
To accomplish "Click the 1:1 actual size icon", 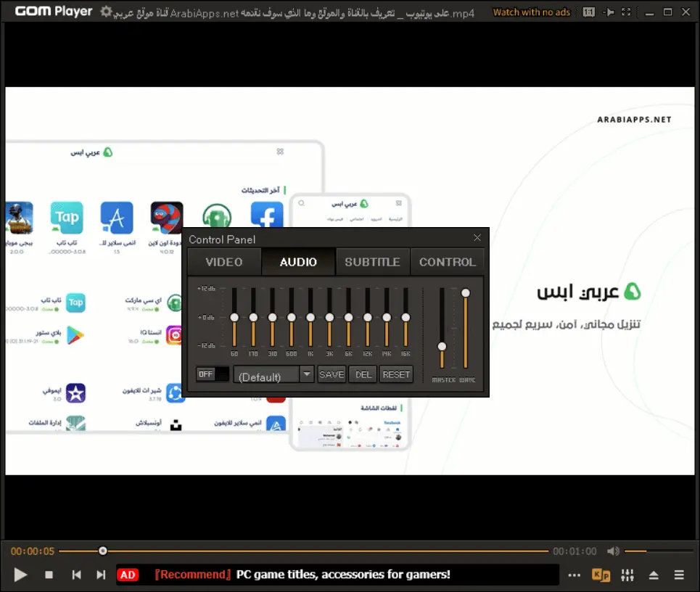I will click(589, 12).
